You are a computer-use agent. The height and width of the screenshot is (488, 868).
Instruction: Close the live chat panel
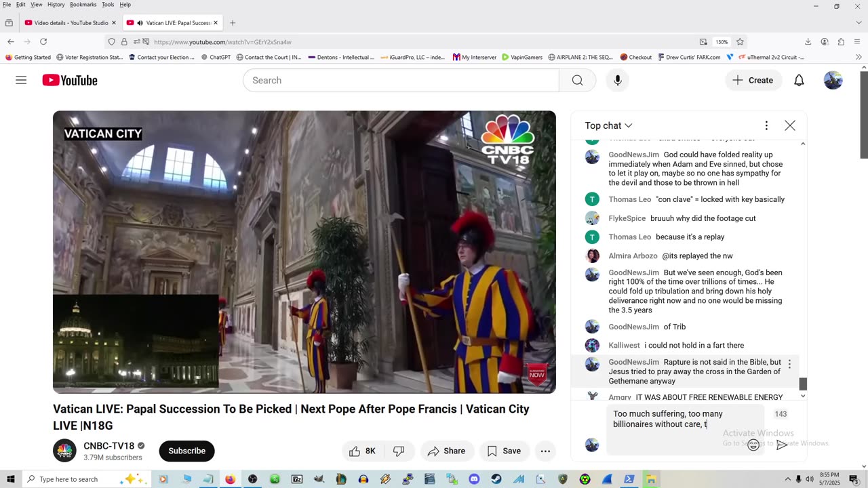pos(790,125)
